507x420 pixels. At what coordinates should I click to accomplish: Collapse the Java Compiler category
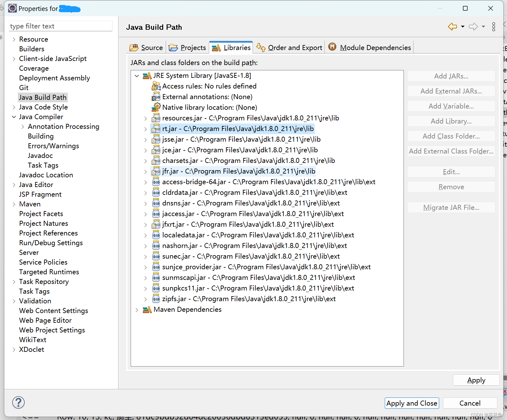pyautogui.click(x=14, y=117)
